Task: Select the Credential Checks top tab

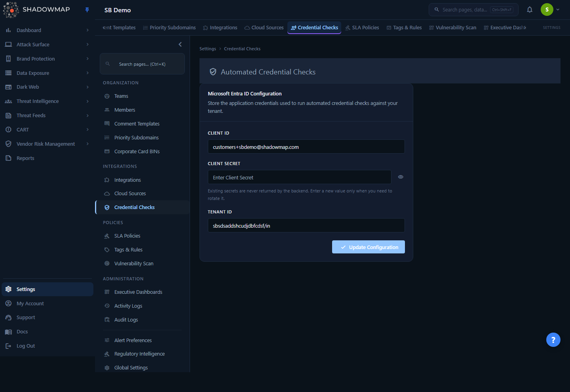Action: [314, 28]
